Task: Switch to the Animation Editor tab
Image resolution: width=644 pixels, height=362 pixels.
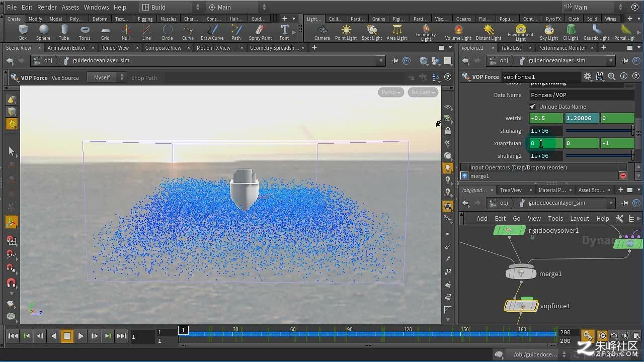Action: (x=66, y=48)
